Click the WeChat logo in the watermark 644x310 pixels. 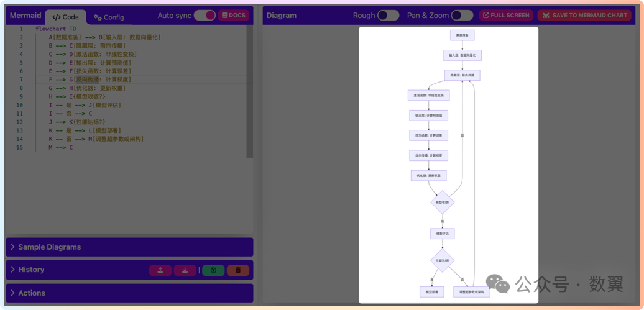click(498, 283)
